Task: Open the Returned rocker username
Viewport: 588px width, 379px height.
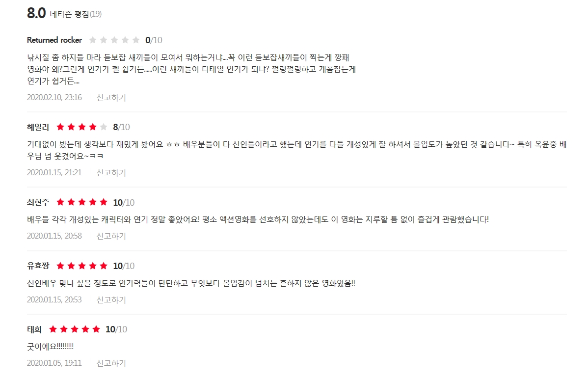Action: point(54,40)
